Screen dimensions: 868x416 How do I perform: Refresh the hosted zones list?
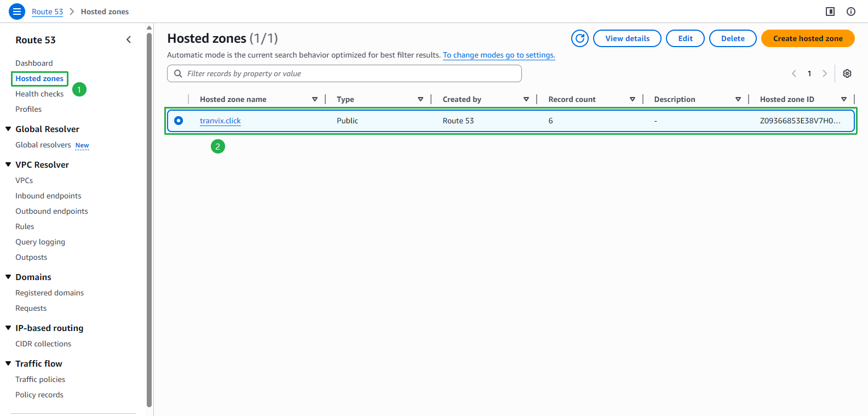coord(580,38)
